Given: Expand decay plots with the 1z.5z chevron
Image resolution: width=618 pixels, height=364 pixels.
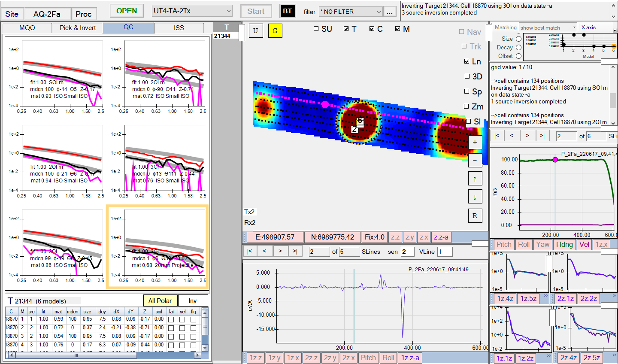Looking at the screenshot, I should coord(546,295).
